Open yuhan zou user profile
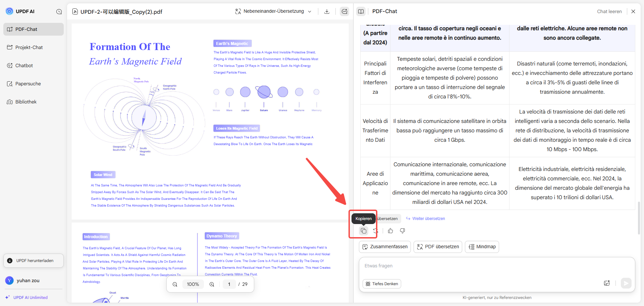644x306 pixels. (22, 280)
